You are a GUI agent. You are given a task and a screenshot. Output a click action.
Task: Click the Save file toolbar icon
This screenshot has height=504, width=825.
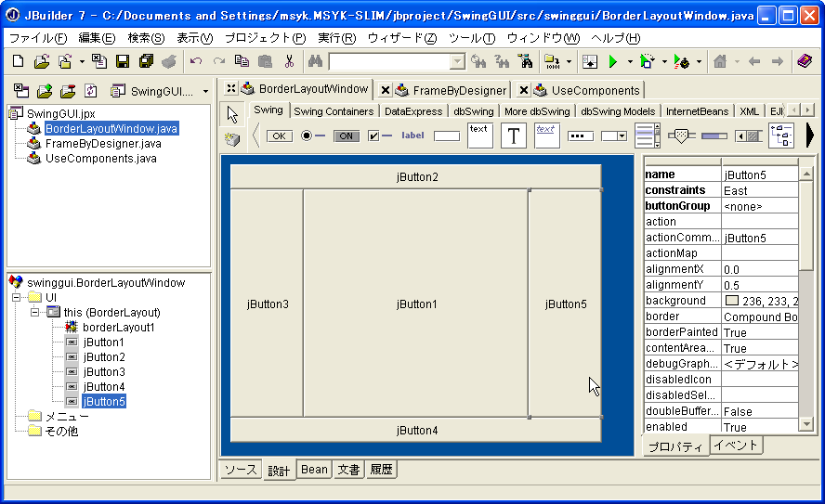(123, 61)
